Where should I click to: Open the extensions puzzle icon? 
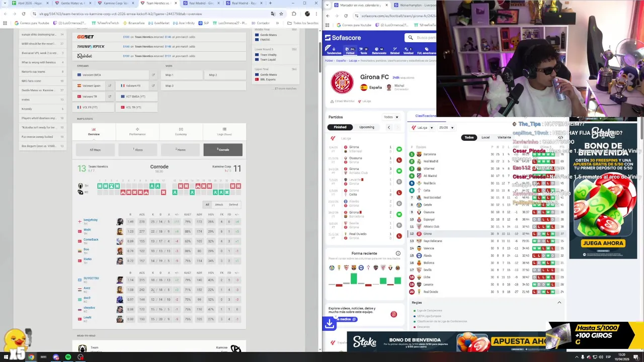(x=294, y=14)
